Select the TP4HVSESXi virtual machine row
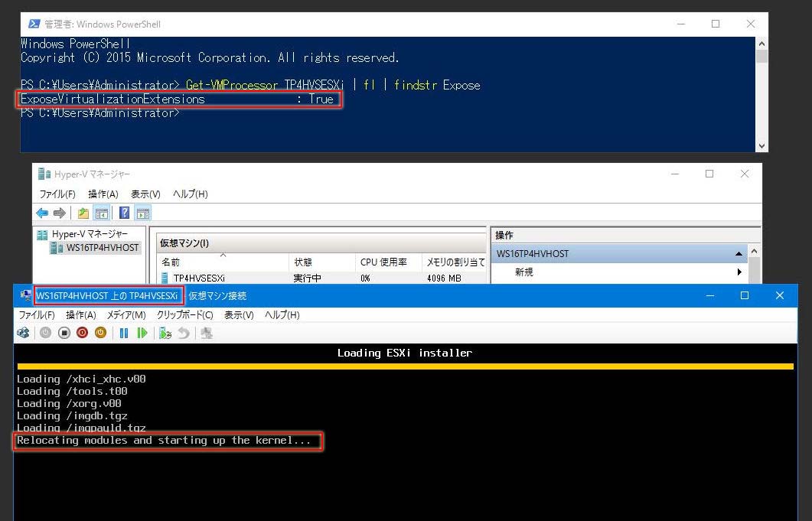812x521 pixels. click(x=321, y=278)
